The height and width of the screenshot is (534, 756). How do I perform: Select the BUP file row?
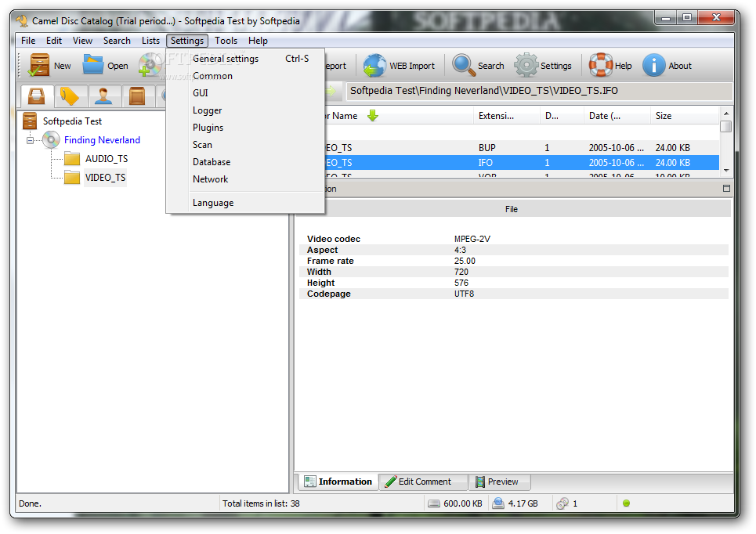click(x=521, y=147)
